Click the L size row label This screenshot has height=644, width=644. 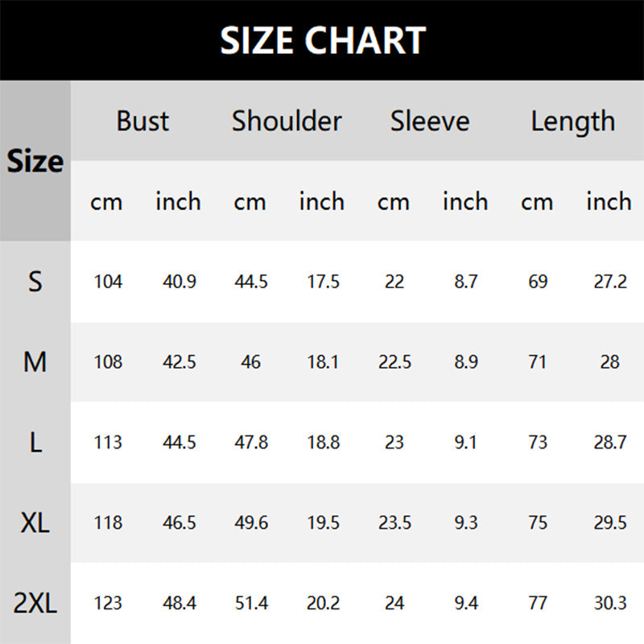35,442
